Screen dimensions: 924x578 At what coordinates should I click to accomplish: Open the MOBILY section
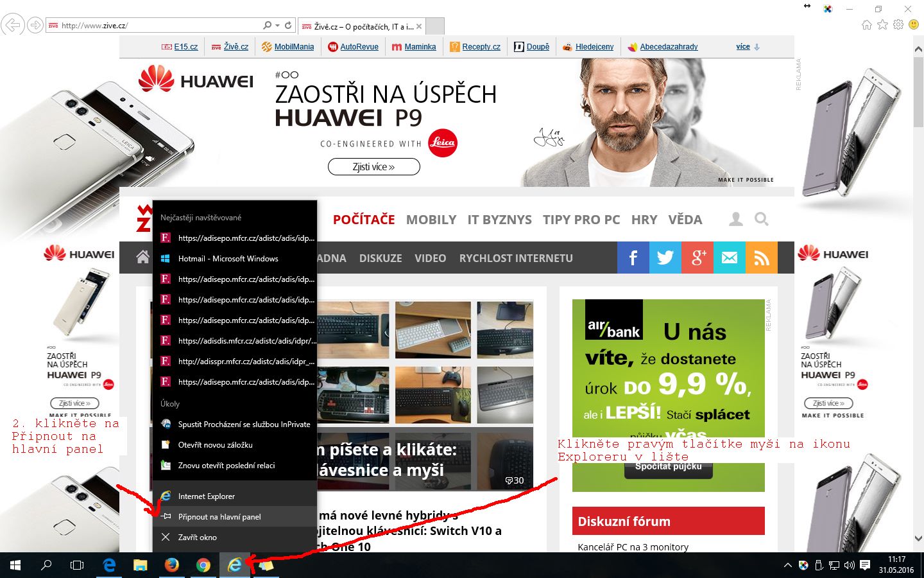coord(431,220)
